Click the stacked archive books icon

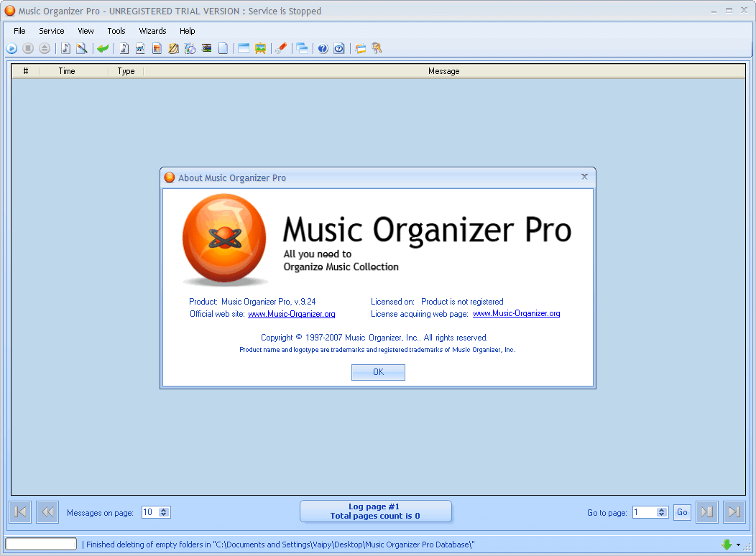[206, 48]
